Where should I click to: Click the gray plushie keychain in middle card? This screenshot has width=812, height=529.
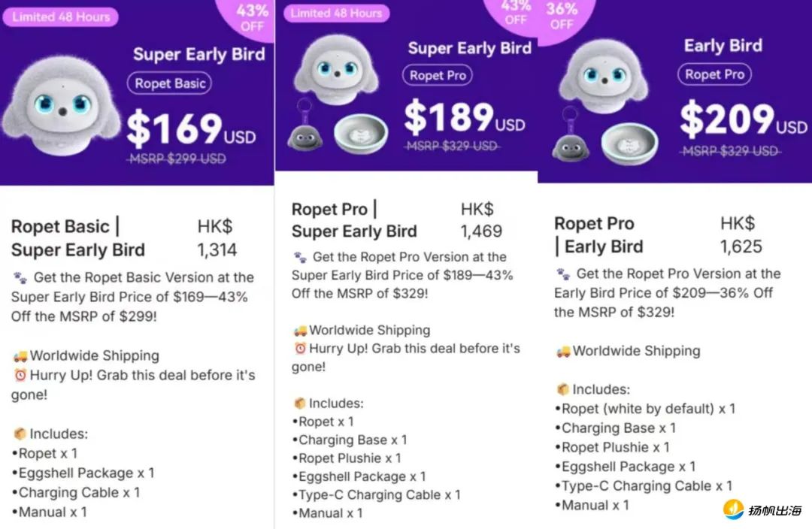(304, 128)
